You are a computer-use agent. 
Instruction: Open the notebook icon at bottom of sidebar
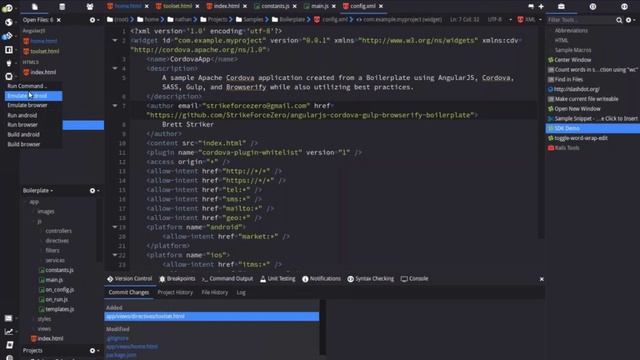(9, 345)
